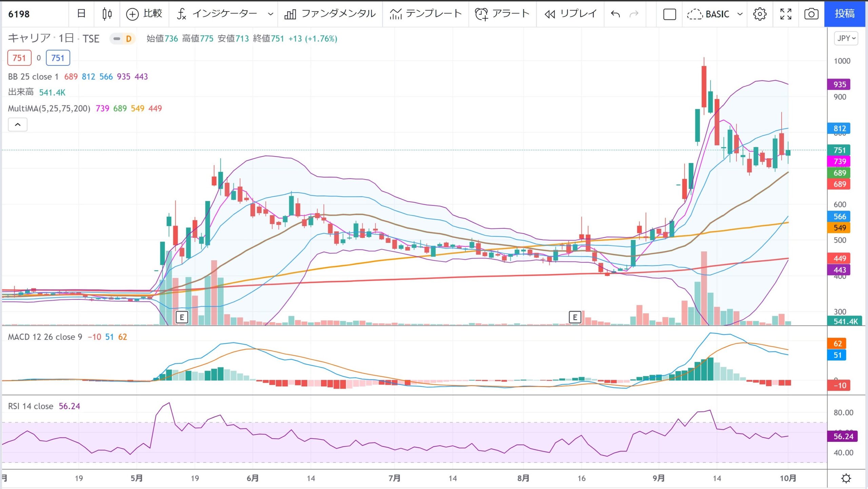
Task: Click the 10月 date label on time axis
Action: (x=788, y=478)
